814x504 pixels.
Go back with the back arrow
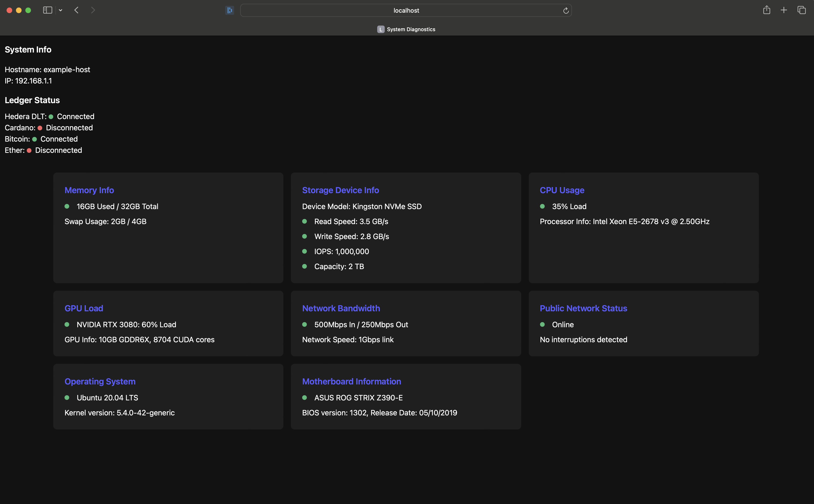[76, 10]
